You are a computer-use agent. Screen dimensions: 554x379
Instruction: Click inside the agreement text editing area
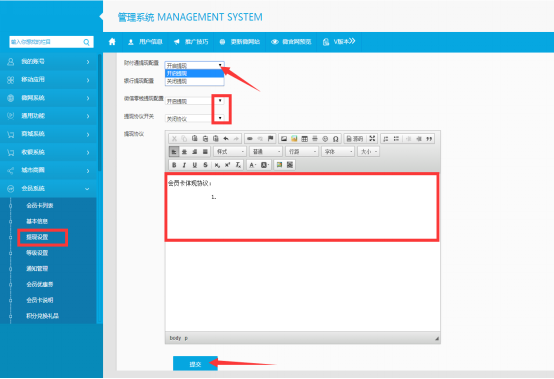tap(302, 251)
